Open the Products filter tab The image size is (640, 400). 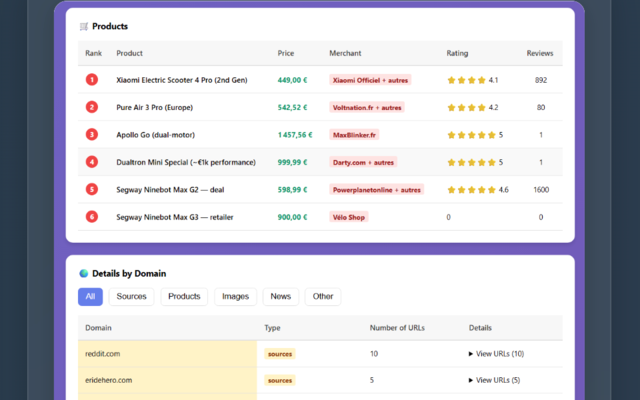[x=184, y=297]
